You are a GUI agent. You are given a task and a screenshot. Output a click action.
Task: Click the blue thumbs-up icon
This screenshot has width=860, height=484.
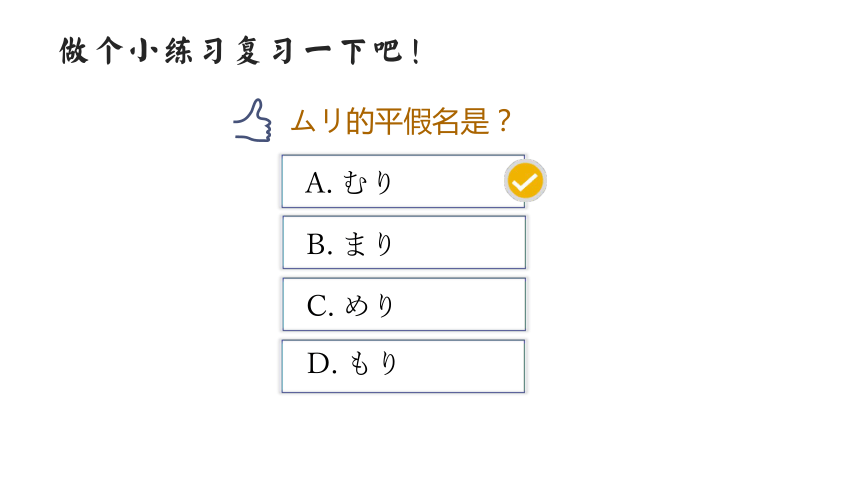(252, 121)
